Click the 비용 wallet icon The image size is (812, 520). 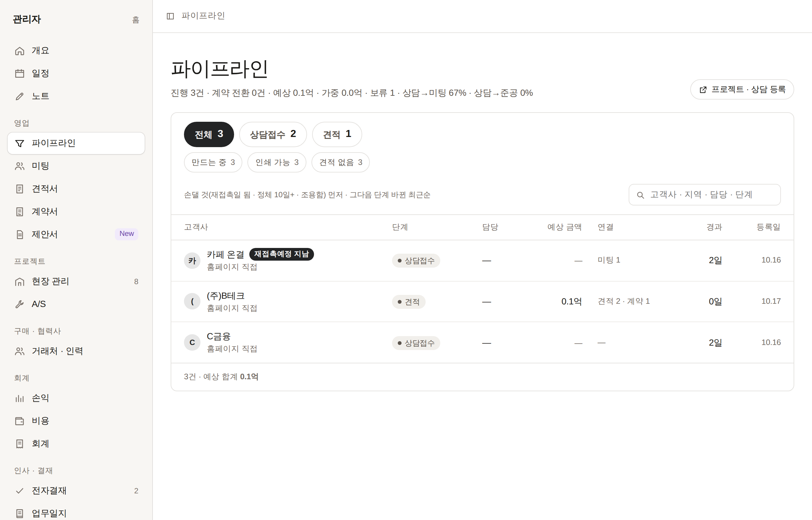[20, 421]
